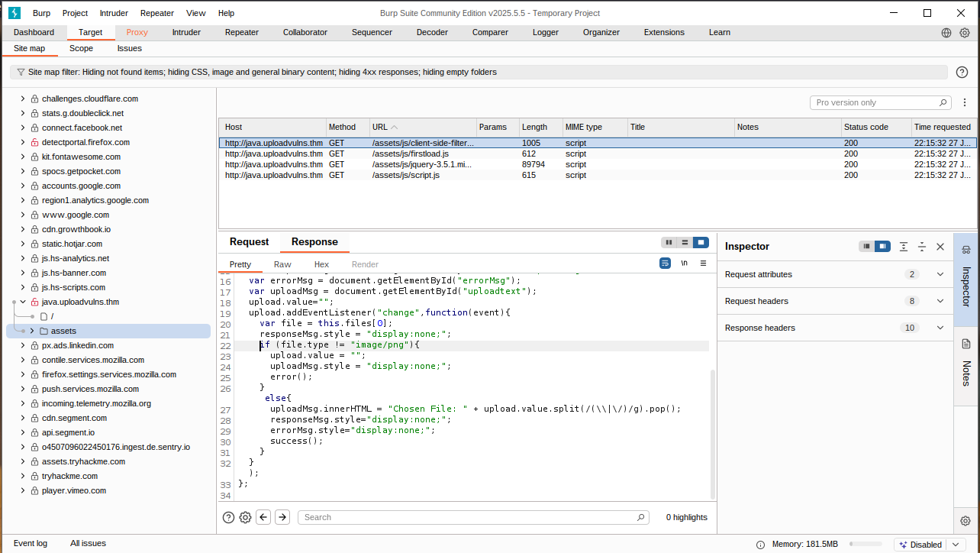Switch to the Decoder tab
The height and width of the screenshot is (553, 980).
pyautogui.click(x=432, y=32)
